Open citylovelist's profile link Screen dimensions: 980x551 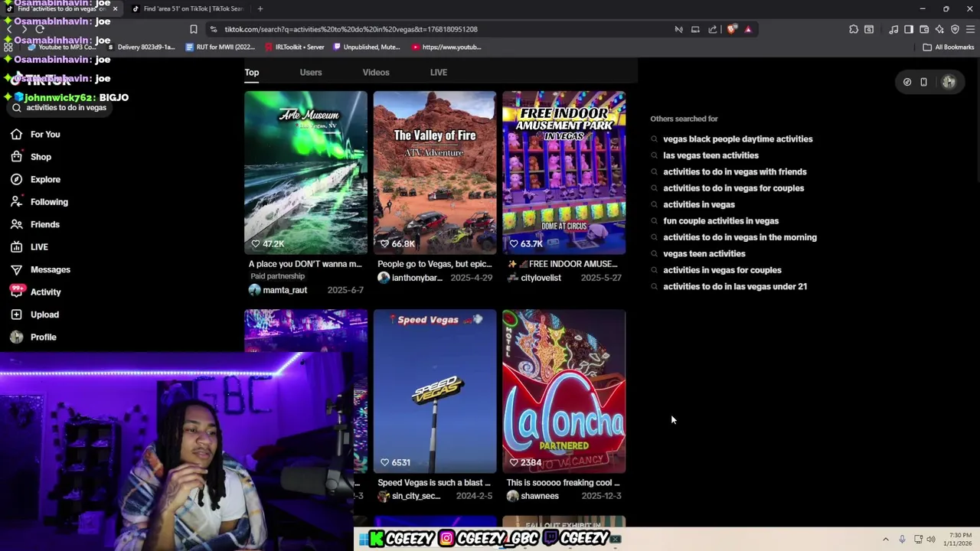click(541, 278)
